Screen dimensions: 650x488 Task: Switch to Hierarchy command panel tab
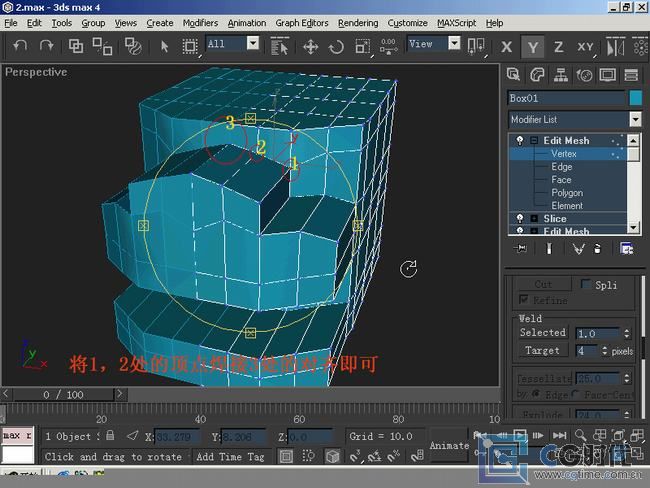(x=560, y=75)
